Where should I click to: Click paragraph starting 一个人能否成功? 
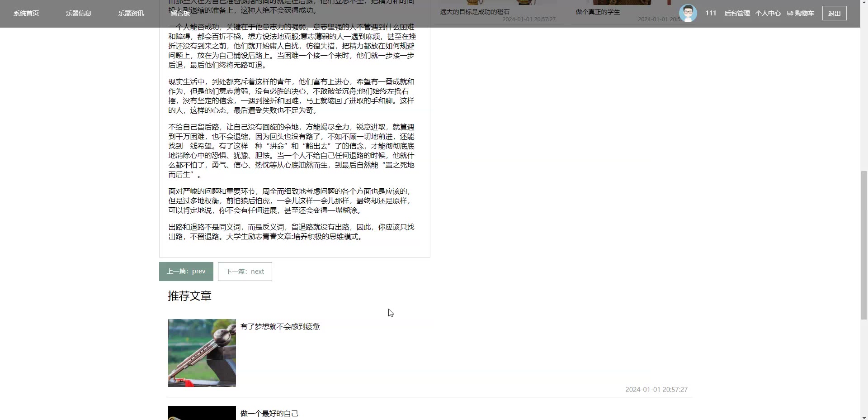coord(292,46)
